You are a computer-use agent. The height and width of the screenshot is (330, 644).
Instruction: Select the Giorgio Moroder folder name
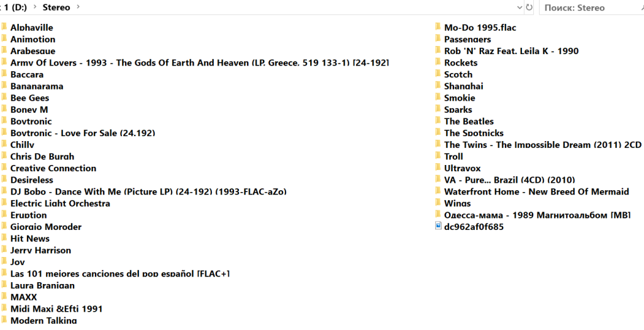(46, 227)
